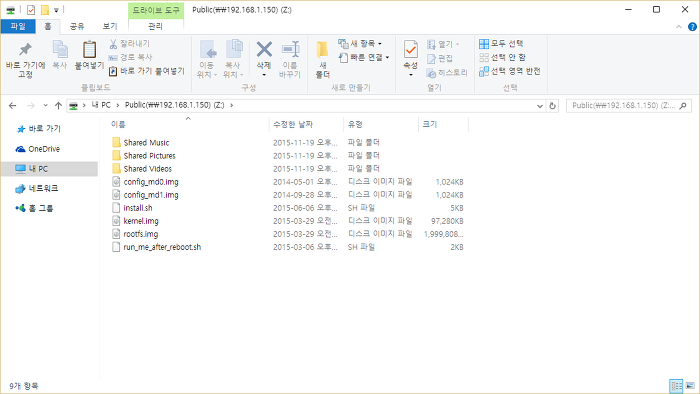Open the Manage (관리) tab
Screen dimensions: 700x394
pos(155,26)
